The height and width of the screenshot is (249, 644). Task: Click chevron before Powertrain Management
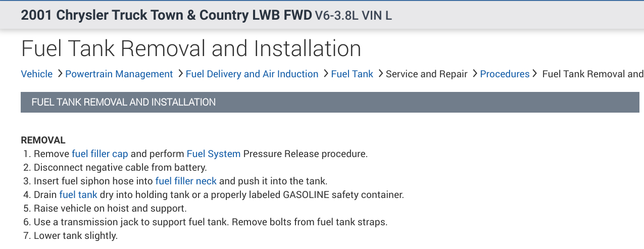click(x=60, y=74)
